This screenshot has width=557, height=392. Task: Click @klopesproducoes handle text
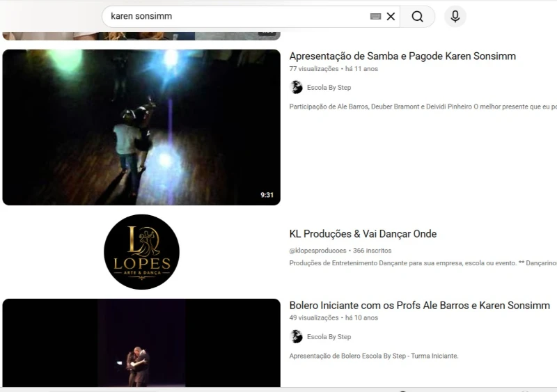point(317,251)
